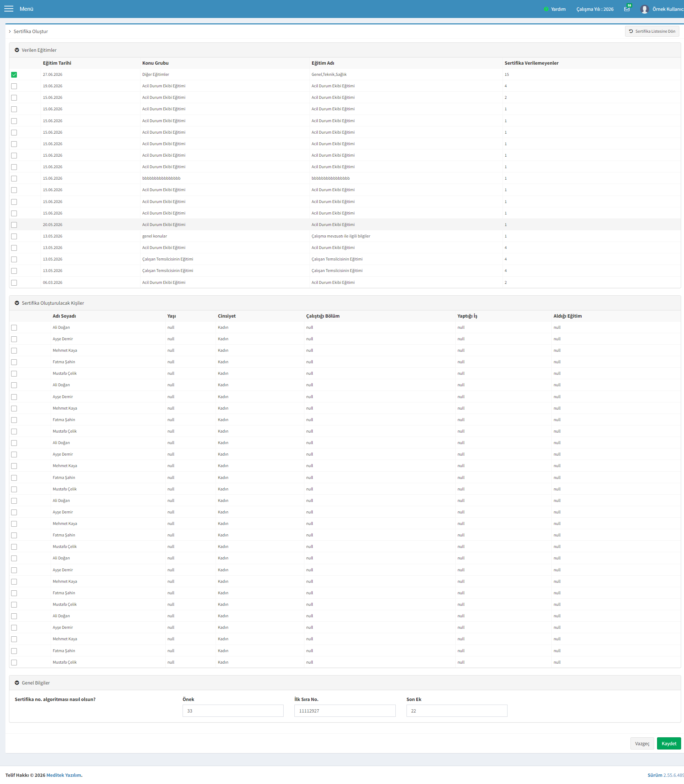
Task: Select the first Ali Doğan person checkbox
Action: [14, 328]
